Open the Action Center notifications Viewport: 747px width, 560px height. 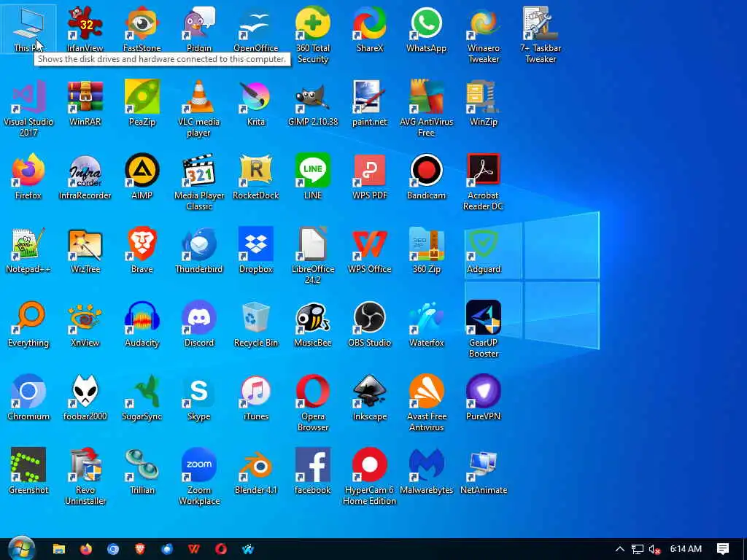(x=723, y=549)
